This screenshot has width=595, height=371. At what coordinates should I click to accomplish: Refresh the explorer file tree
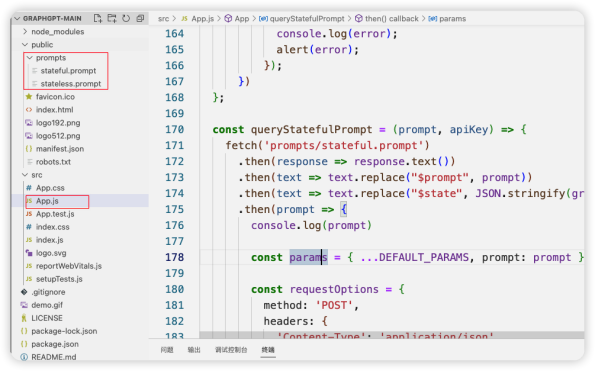click(x=126, y=18)
